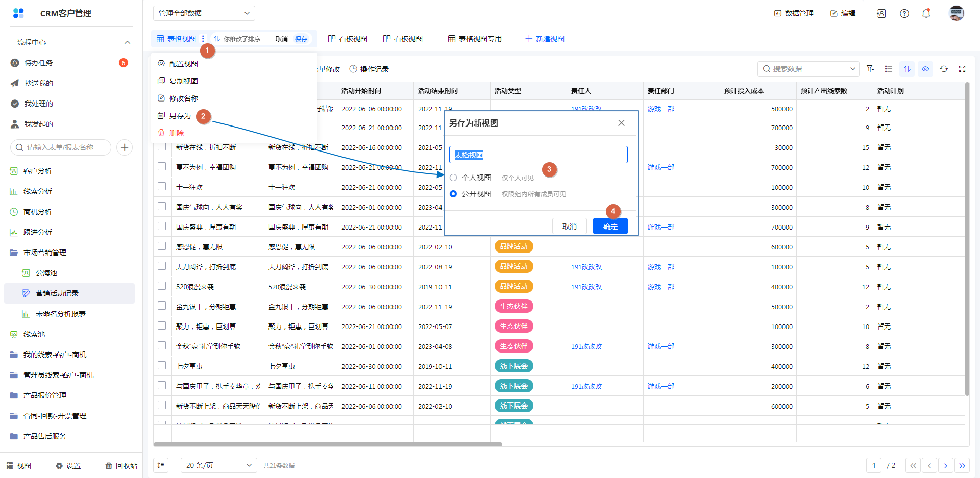Collapse the 流程中心 section

(x=127, y=42)
